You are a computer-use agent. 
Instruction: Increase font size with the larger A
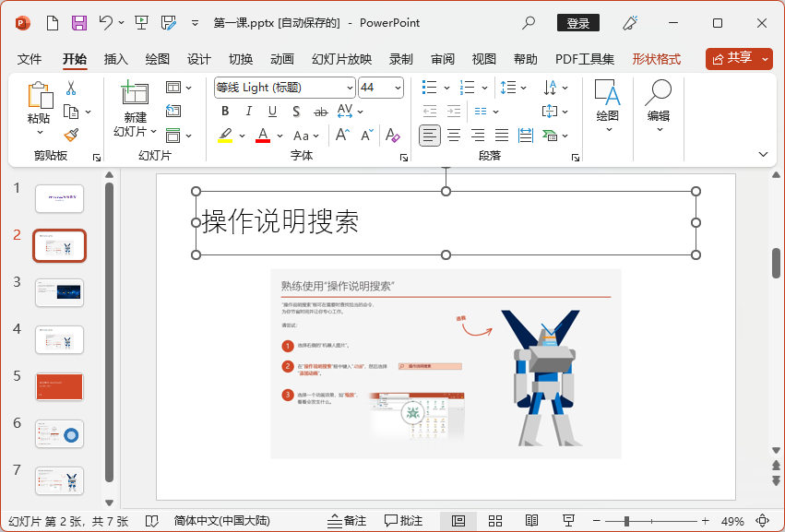[x=342, y=136]
